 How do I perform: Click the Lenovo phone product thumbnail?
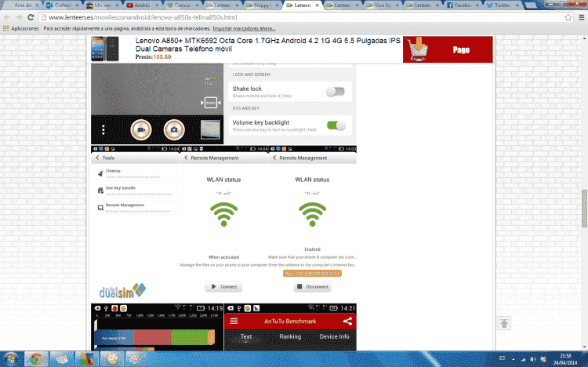(105, 49)
